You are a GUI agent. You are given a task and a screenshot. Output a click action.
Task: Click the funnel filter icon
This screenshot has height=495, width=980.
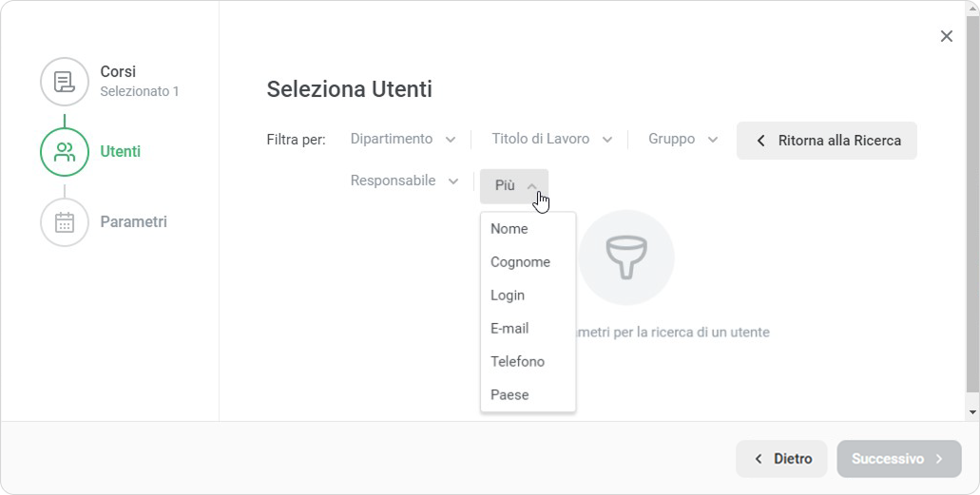click(x=625, y=258)
